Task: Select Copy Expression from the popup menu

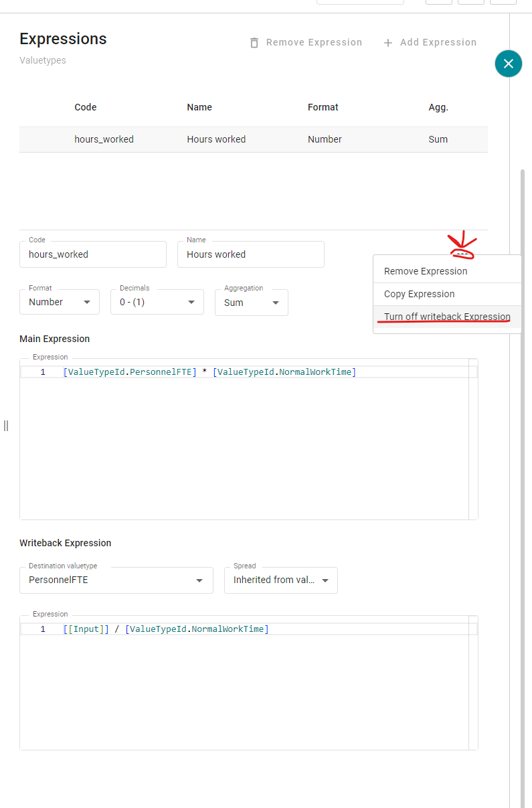Action: point(419,294)
